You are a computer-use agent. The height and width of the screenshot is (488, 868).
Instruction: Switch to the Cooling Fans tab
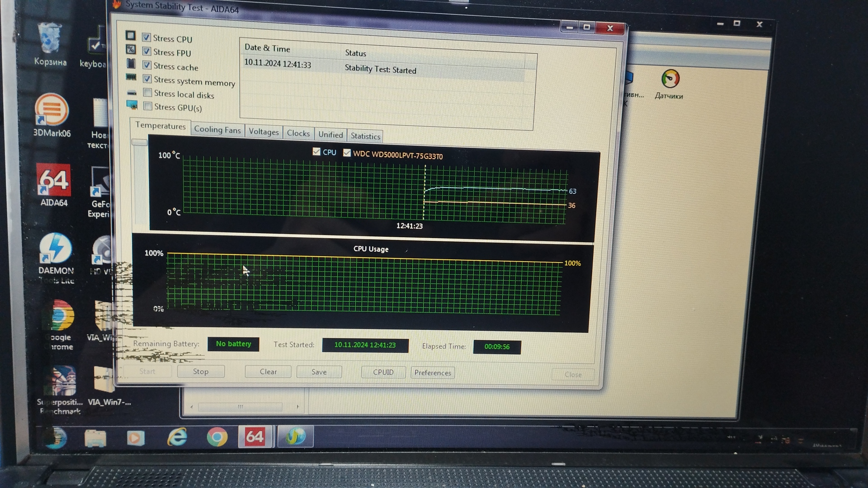coord(217,130)
